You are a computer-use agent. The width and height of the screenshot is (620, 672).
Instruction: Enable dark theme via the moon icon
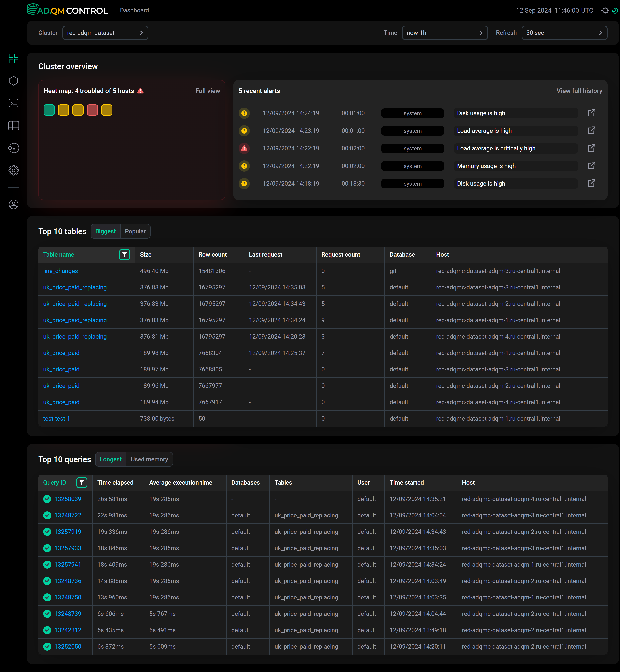coord(615,10)
